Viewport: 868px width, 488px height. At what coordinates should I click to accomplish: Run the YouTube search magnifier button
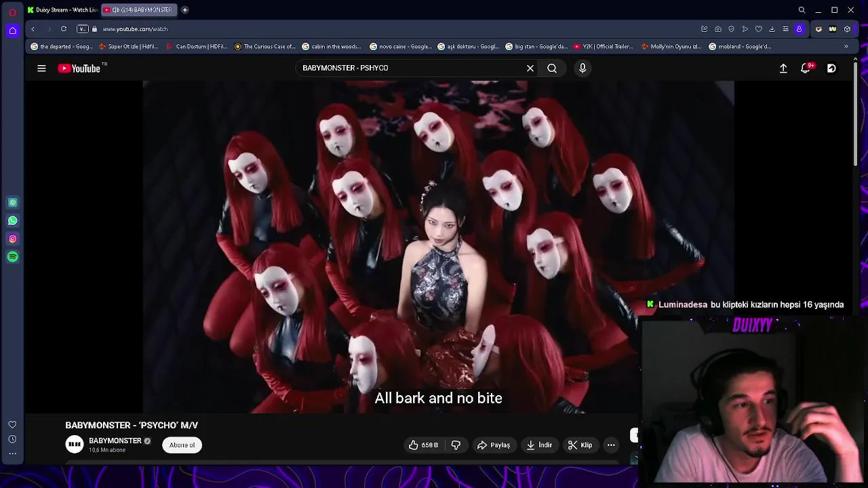click(x=552, y=68)
